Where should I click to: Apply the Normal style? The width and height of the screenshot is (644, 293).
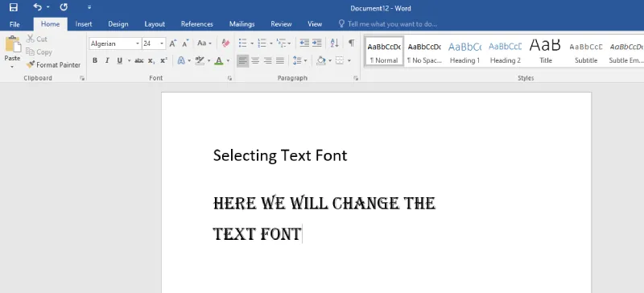point(384,52)
